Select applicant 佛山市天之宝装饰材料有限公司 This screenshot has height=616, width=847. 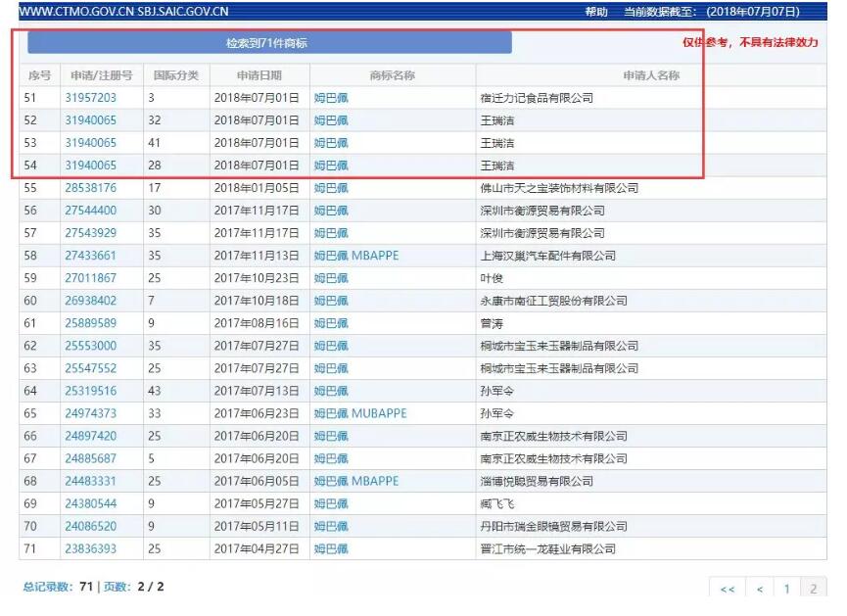click(x=560, y=188)
